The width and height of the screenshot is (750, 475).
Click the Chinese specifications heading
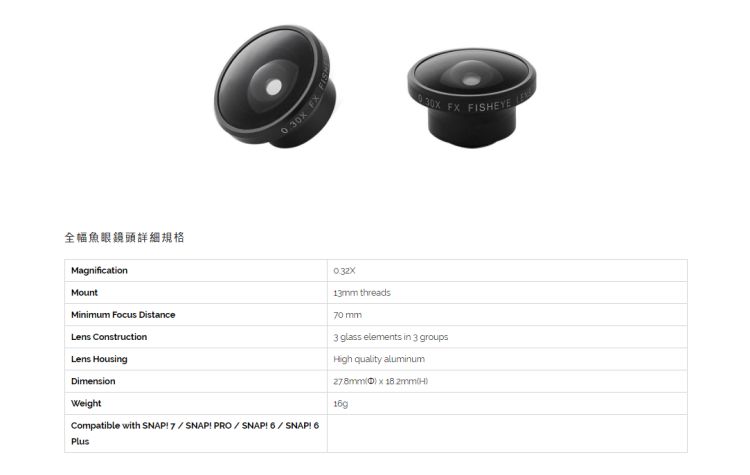pyautogui.click(x=124, y=237)
